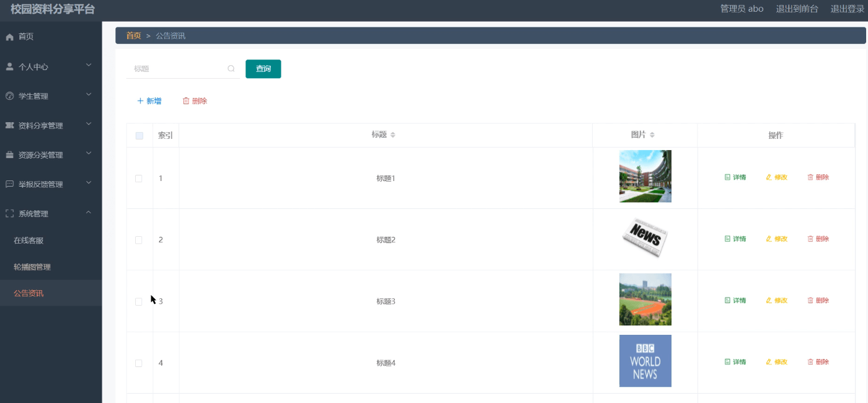This screenshot has height=403, width=868.
Task: Toggle the select-all checkbox in table header
Action: pos(139,135)
